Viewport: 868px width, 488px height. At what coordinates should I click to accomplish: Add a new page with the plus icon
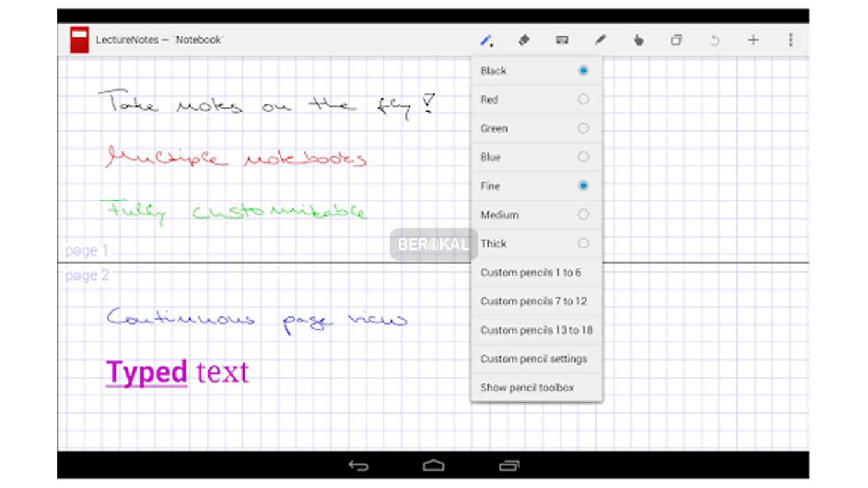click(753, 40)
